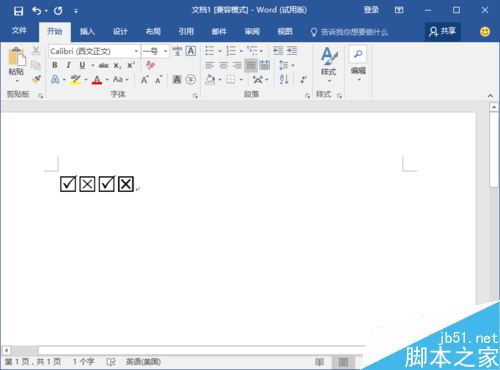Screen dimensions: 500x370
Task: Click the phonetic guide (wén) icon
Action: pyautogui.click(x=177, y=51)
